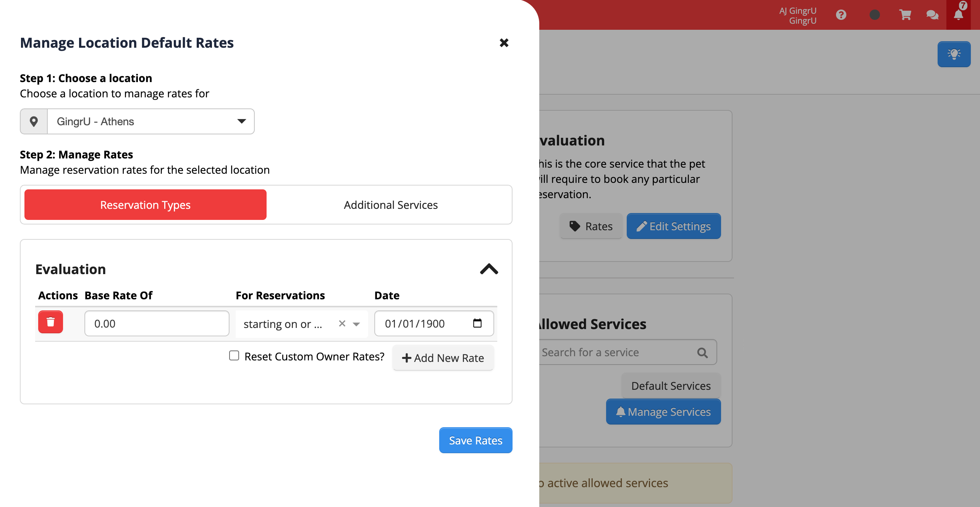Collapse the Evaluation section chevron
The height and width of the screenshot is (507, 980).
[x=489, y=269]
